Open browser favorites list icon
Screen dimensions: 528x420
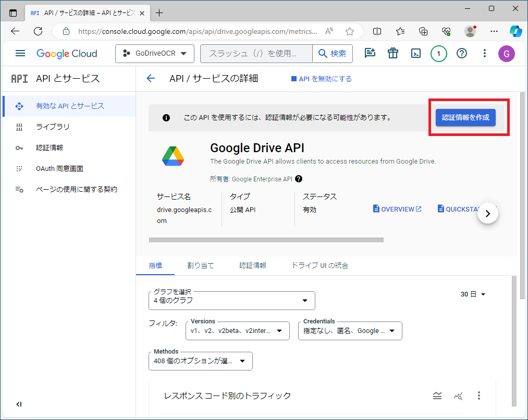[x=400, y=31]
